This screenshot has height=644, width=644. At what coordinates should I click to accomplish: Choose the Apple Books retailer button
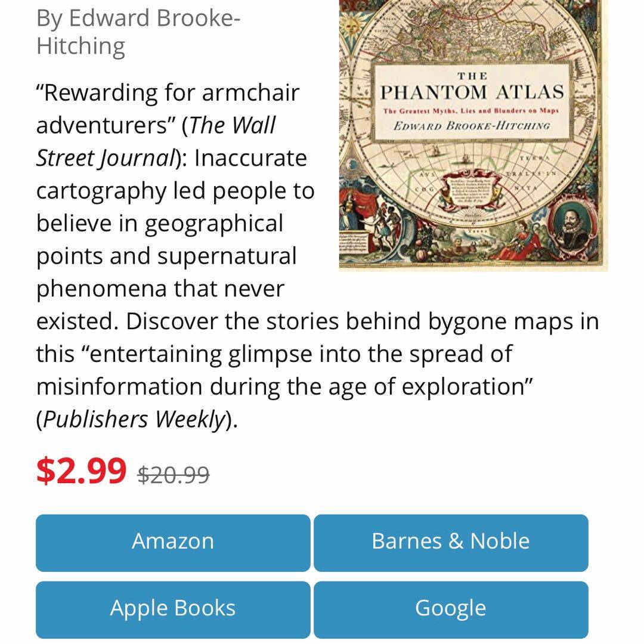[x=173, y=609]
